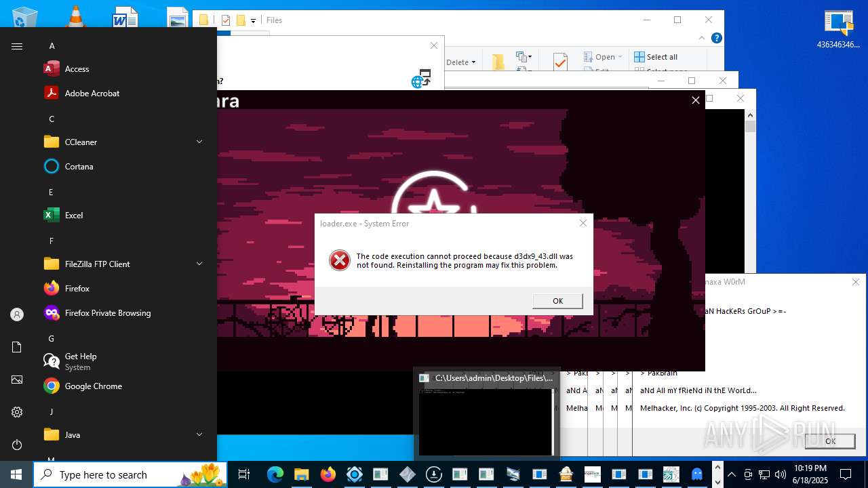Screen dimensions: 868x488
Task: Click Select all in Explorer ribbon
Action: pos(655,57)
